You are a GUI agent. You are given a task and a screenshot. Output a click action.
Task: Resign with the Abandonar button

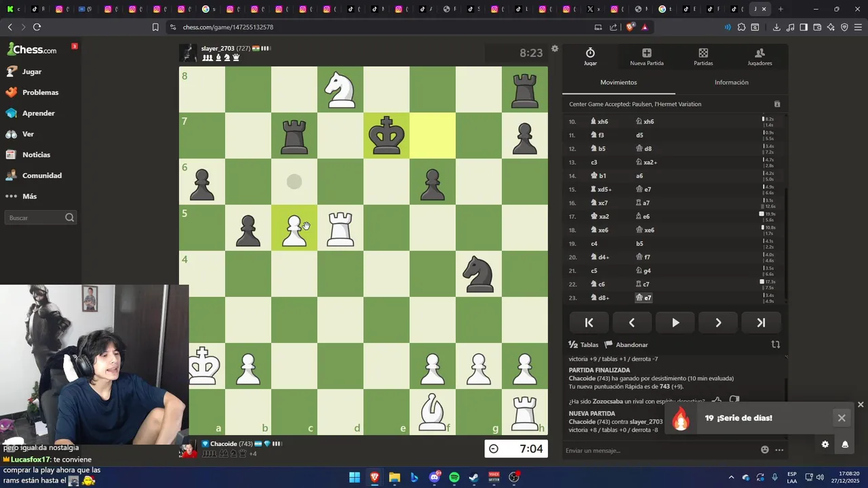coord(626,345)
